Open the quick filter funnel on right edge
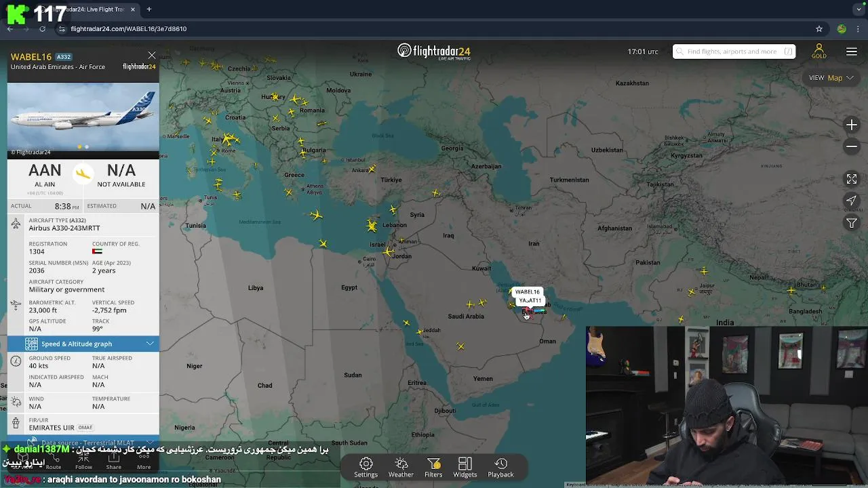Image resolution: width=868 pixels, height=488 pixels. coord(852,223)
